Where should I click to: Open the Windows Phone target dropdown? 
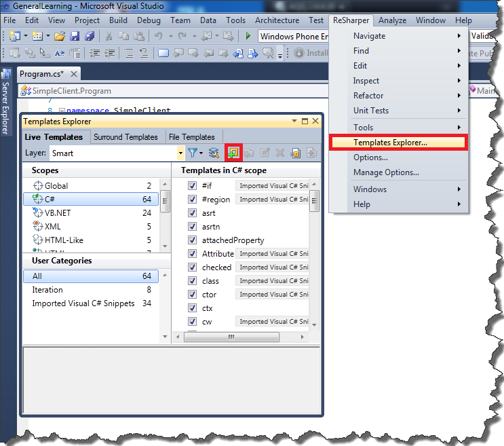[294, 37]
